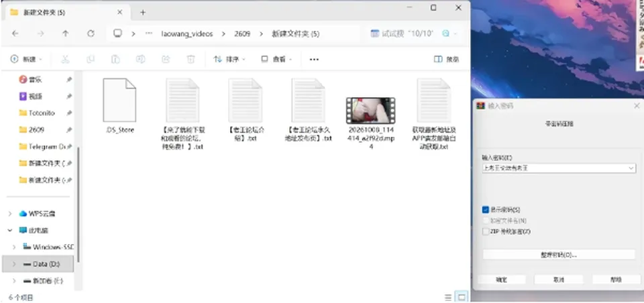
Task: Open the 新建 new item dropdown
Action: (x=26, y=59)
